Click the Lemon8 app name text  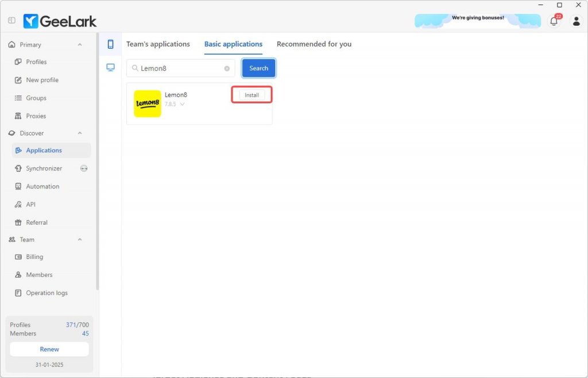pos(176,95)
